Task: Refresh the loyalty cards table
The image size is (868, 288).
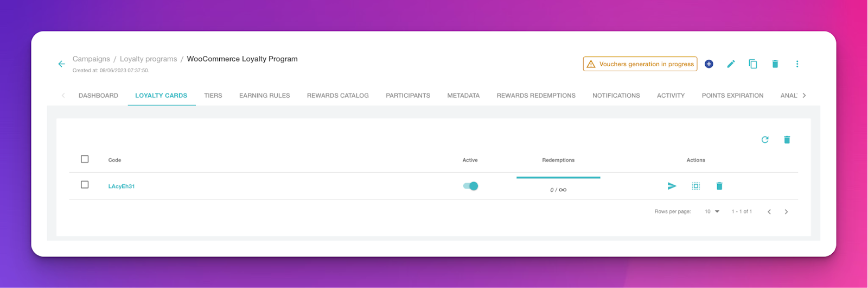Action: point(765,140)
